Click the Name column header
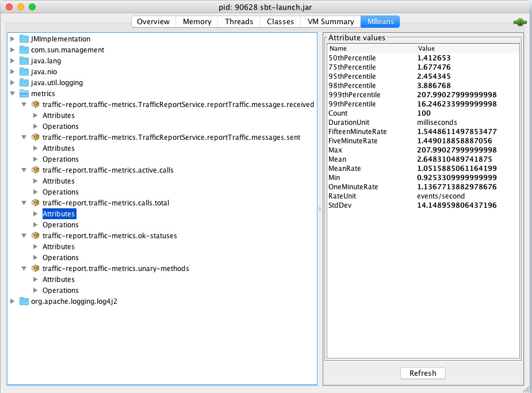Image resolution: width=532 pixels, height=393 pixels. pos(372,48)
